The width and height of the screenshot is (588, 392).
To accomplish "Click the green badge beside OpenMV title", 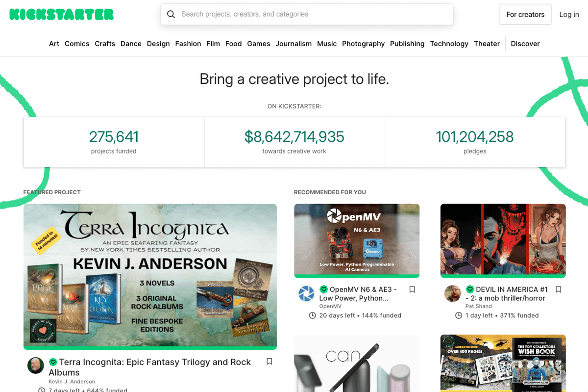I will point(323,289).
